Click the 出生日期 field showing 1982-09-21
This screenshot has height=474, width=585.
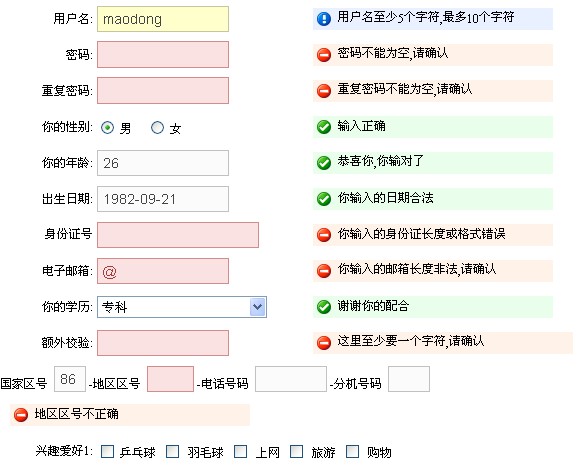click(163, 199)
